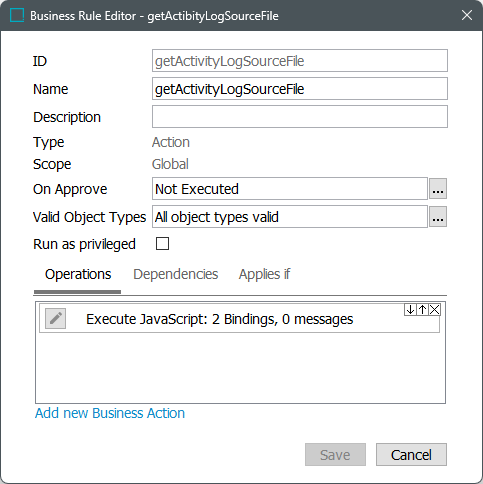Cancel the business rule changes
The width and height of the screenshot is (483, 484).
pos(411,455)
